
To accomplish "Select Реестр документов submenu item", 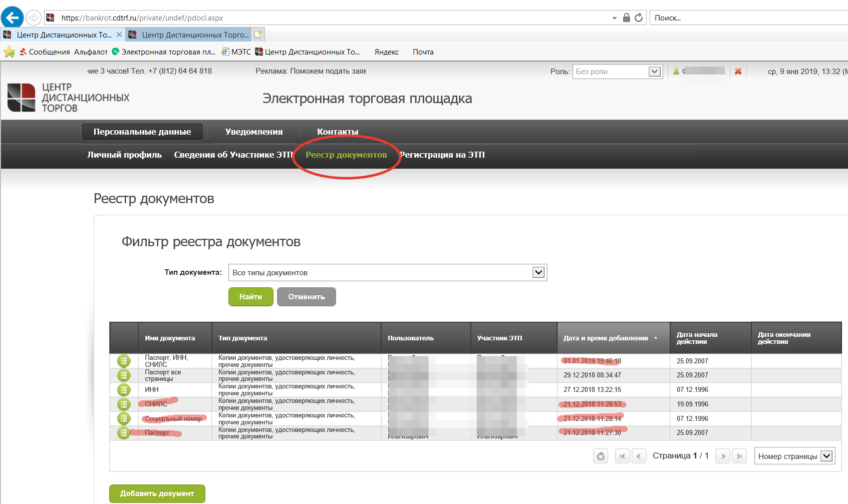I will click(x=346, y=155).
